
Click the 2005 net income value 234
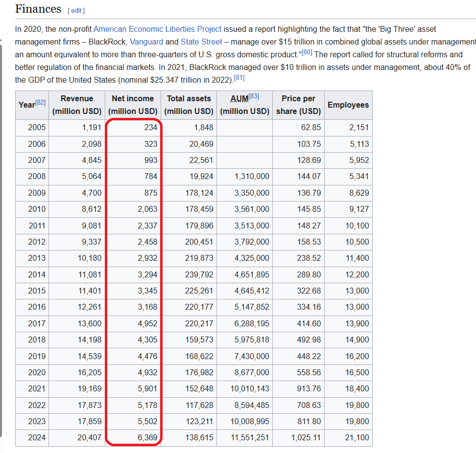(151, 127)
